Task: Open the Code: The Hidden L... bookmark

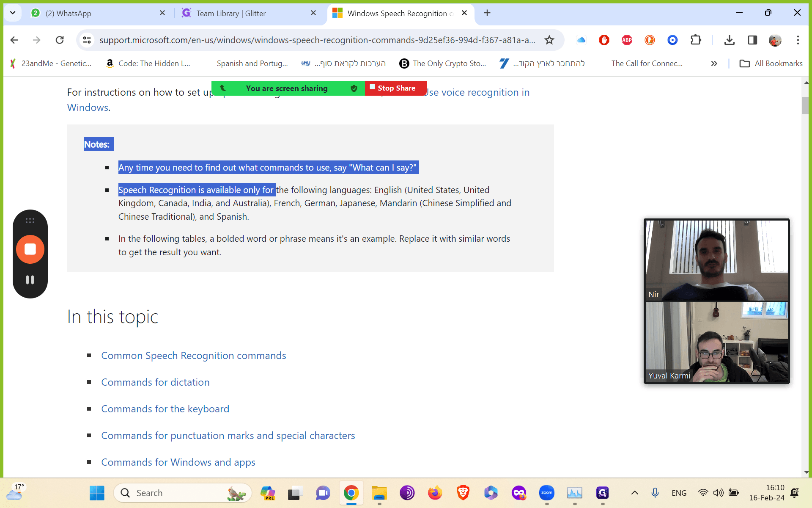Action: click(148, 63)
